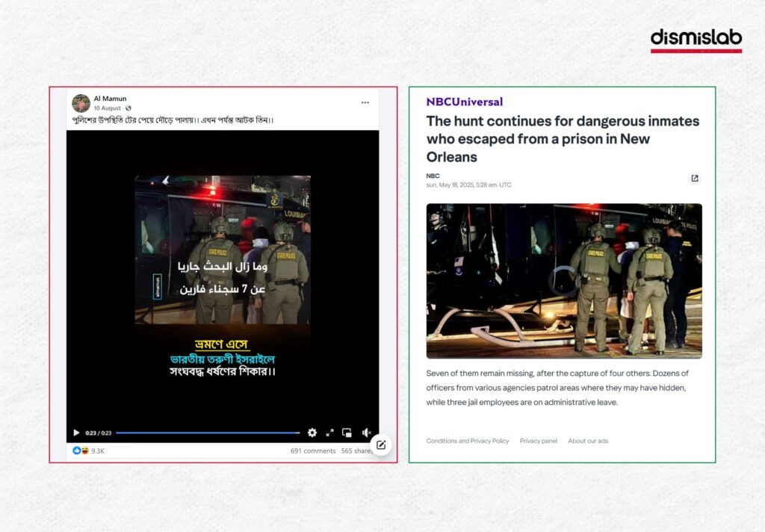Click the 10 August post date

coord(108,108)
